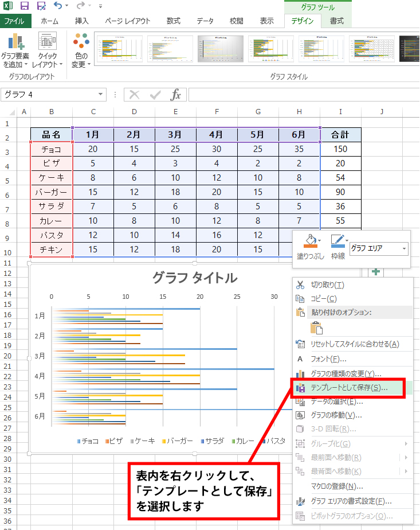This screenshot has height=530, width=420.
Task: Click the Change Colors palette icon
Action: click(x=81, y=42)
